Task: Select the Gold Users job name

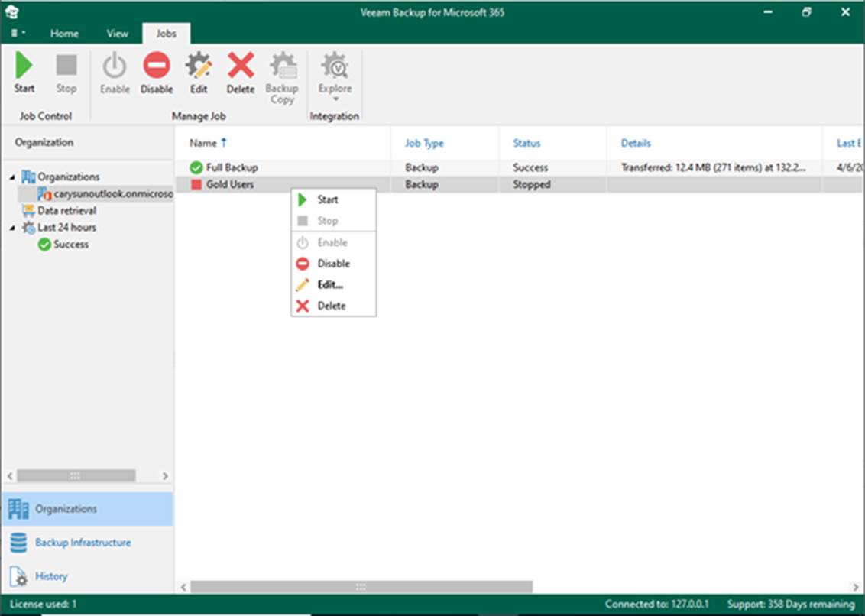Action: [x=230, y=184]
